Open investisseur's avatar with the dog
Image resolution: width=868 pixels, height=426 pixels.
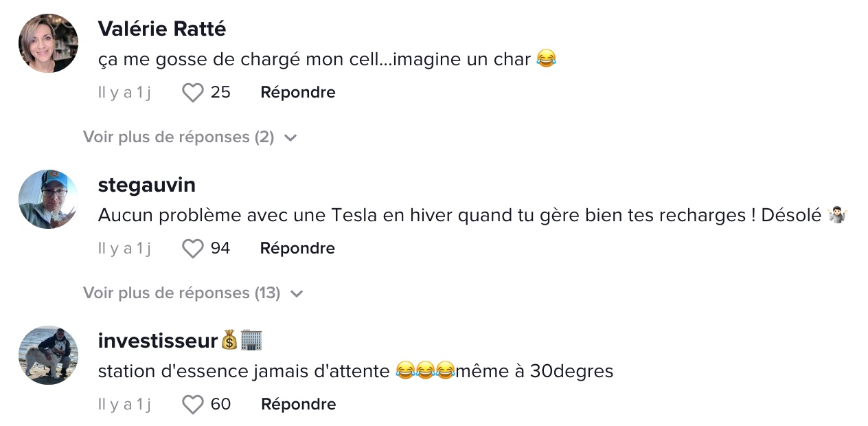point(48,355)
